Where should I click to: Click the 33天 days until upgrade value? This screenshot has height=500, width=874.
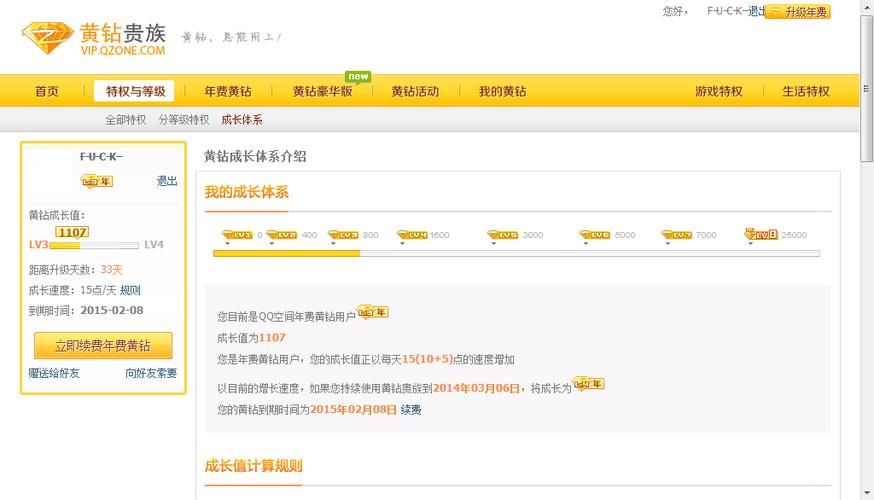point(111,270)
